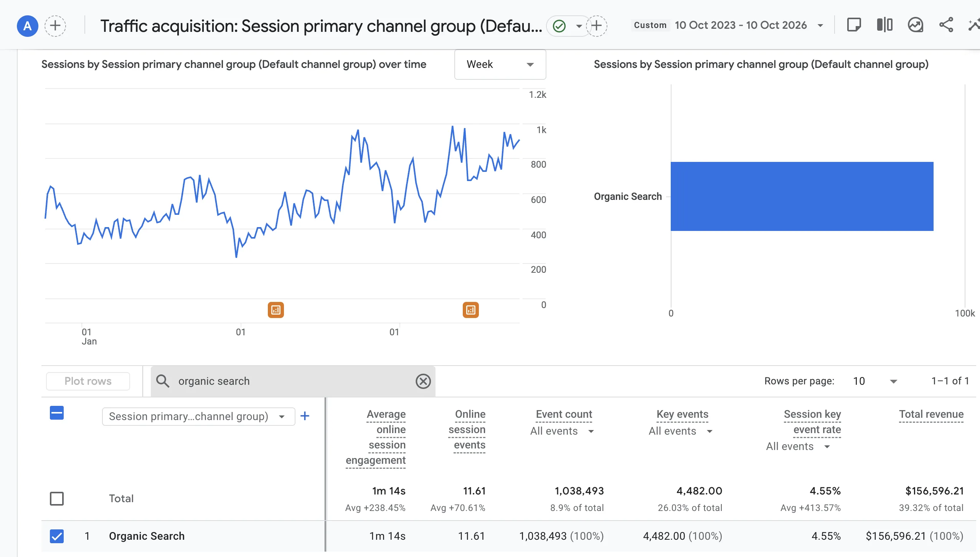The width and height of the screenshot is (980, 557).
Task: Click the edit comparisons columns icon
Action: (x=885, y=25)
